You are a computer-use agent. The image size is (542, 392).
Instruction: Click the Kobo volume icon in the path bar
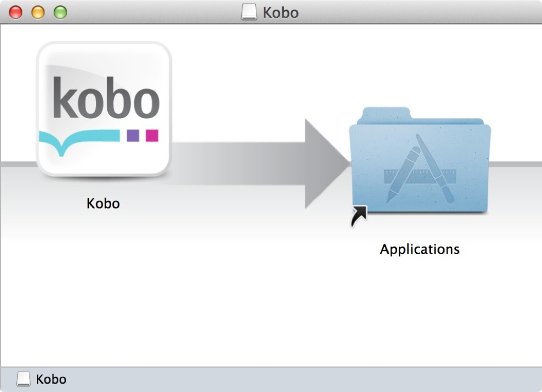click(x=23, y=379)
